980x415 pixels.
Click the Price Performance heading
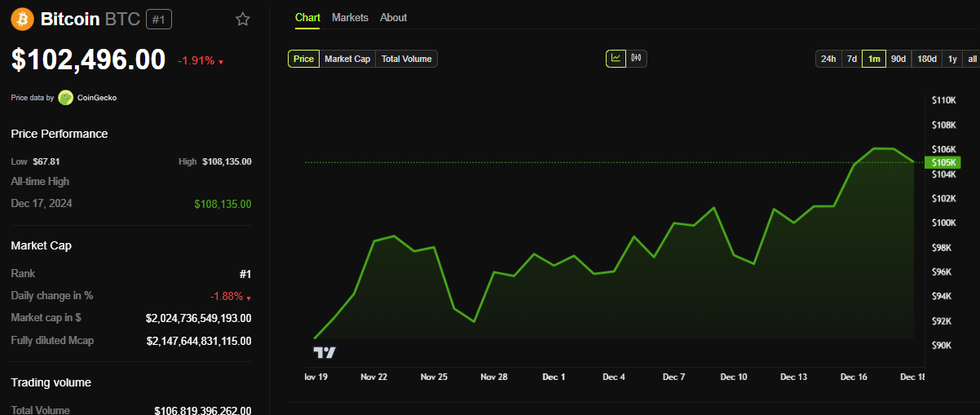pos(60,134)
